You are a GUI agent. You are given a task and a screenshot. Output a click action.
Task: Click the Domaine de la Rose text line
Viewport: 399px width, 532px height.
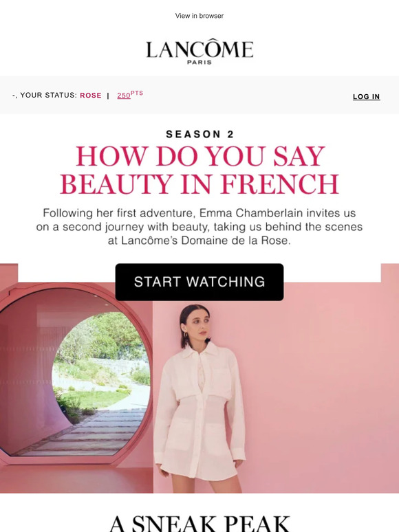[x=199, y=241]
